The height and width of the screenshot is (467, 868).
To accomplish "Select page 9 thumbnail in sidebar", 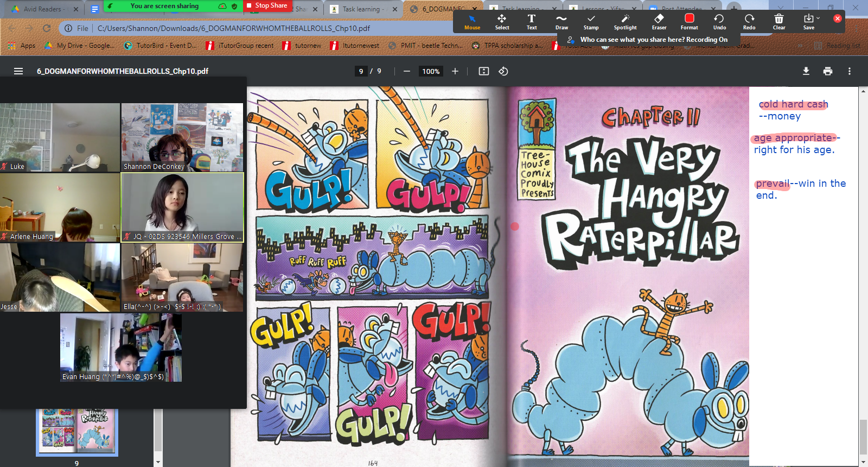I will 77,432.
